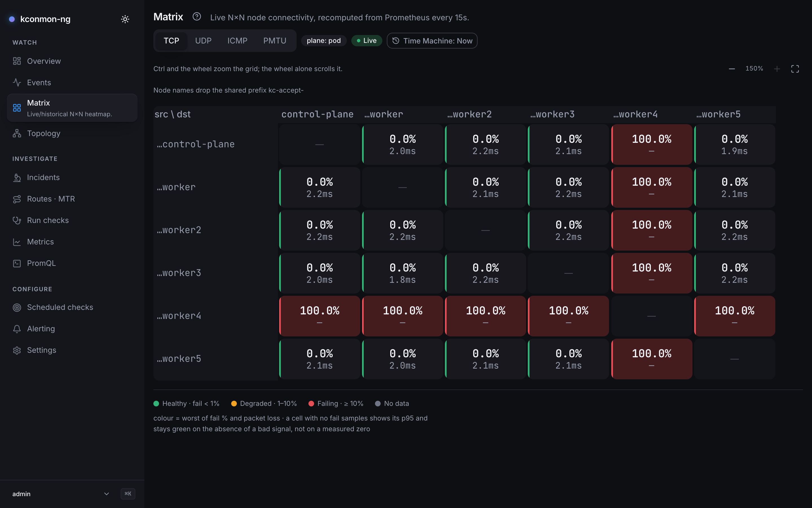Viewport: 812px width, 508px height.
Task: Select worker5 to worker4 failing cell
Action: coord(652,359)
